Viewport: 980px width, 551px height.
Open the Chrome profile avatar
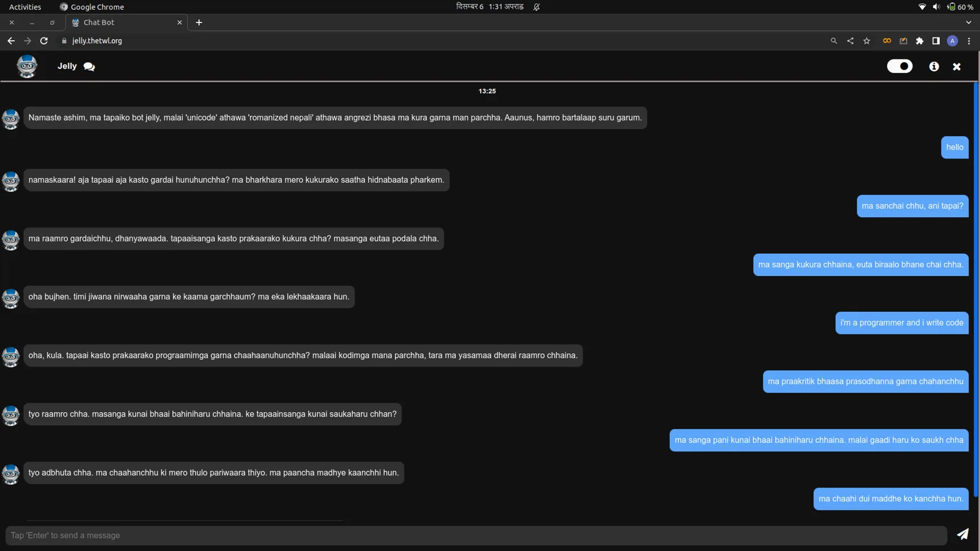coord(952,41)
